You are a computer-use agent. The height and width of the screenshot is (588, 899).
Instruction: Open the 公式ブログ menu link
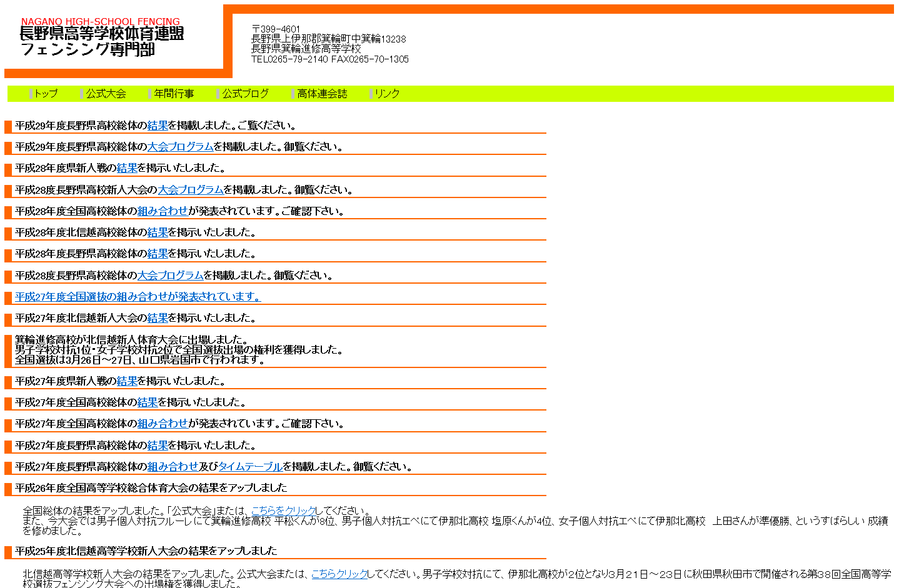pos(245,94)
